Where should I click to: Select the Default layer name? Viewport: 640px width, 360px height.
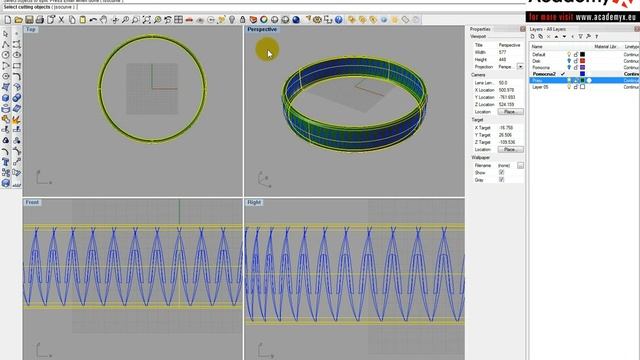[538, 54]
